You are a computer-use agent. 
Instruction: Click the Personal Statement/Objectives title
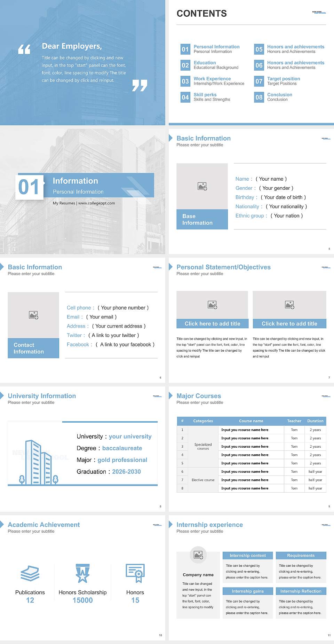224,267
